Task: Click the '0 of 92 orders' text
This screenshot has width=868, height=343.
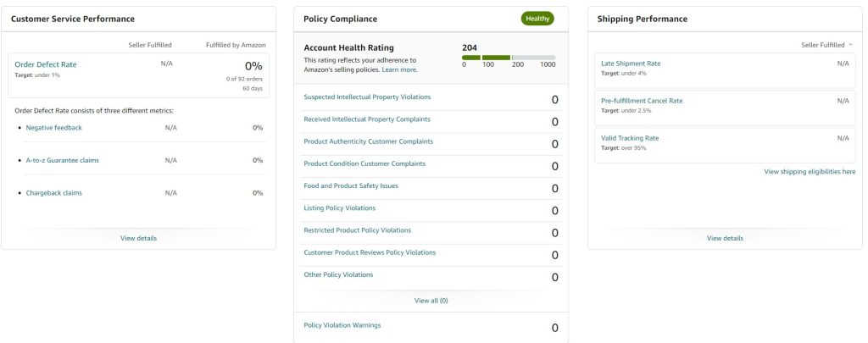Action: (x=244, y=79)
